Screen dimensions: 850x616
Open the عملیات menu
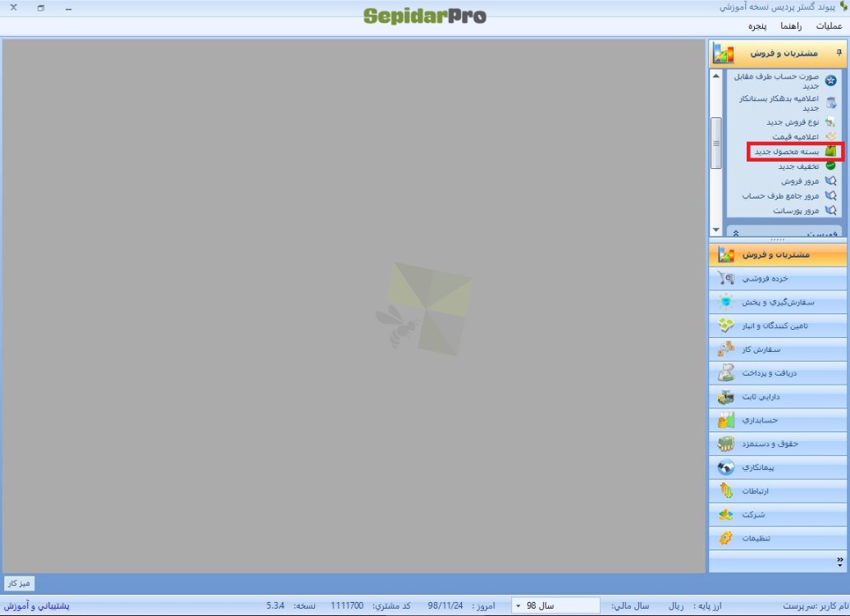[x=829, y=26]
